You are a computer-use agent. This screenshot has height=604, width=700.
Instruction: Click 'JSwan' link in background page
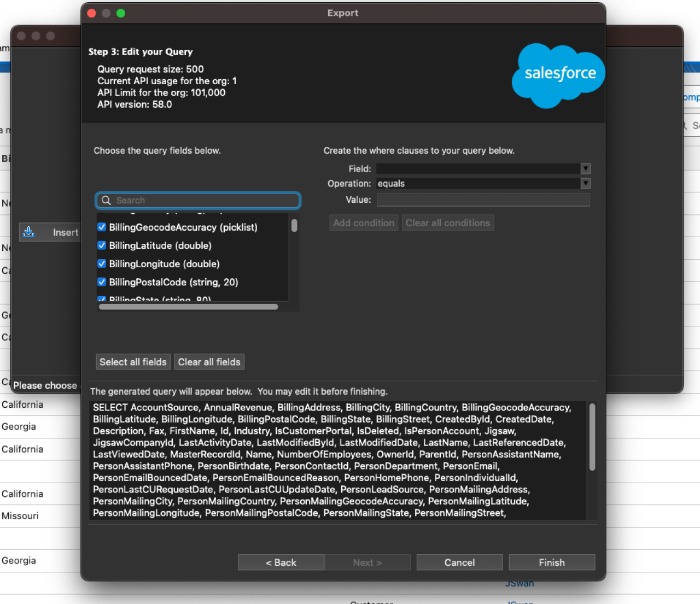pyautogui.click(x=520, y=584)
